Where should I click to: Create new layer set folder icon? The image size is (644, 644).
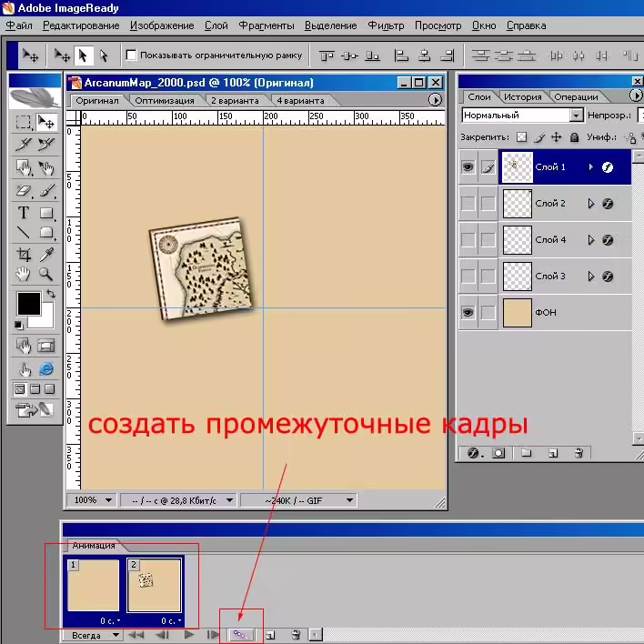tap(526, 453)
